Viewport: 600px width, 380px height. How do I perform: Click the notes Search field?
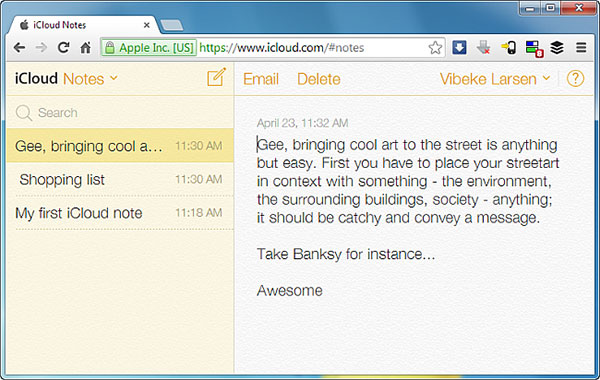[x=120, y=113]
